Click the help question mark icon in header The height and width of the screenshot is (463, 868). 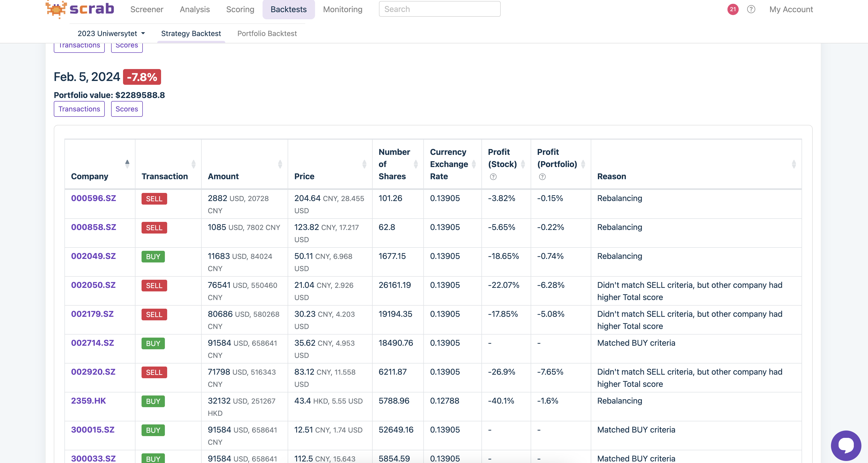751,9
